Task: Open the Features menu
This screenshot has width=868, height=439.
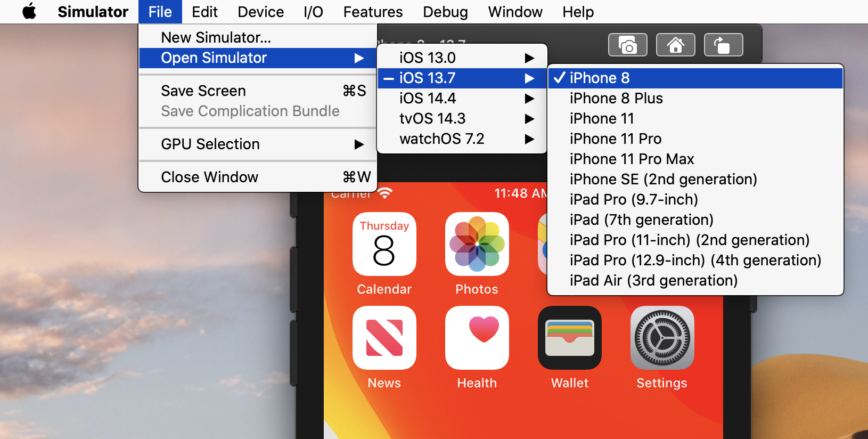Action: point(373,12)
